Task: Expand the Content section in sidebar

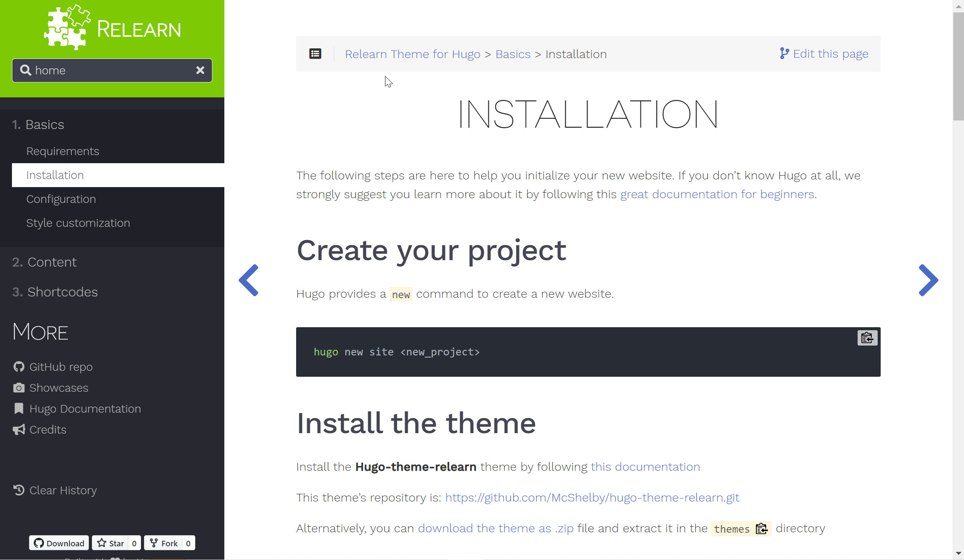Action: (52, 262)
